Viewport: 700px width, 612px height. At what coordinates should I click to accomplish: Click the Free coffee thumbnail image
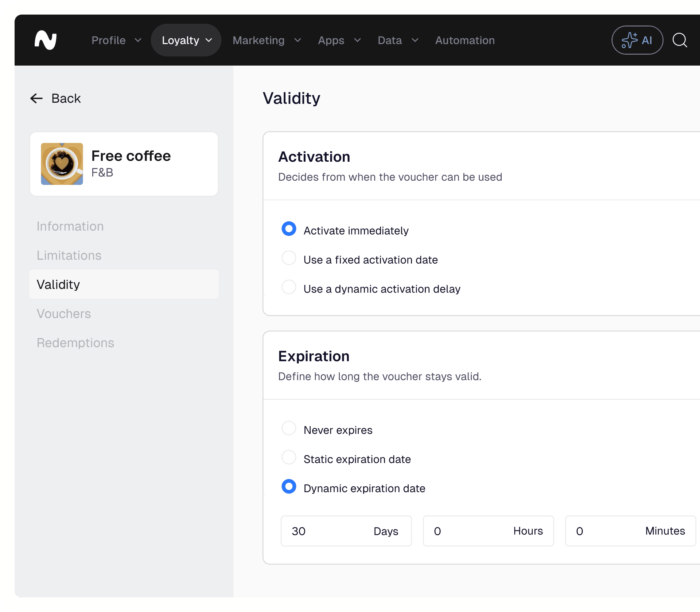pyautogui.click(x=62, y=164)
